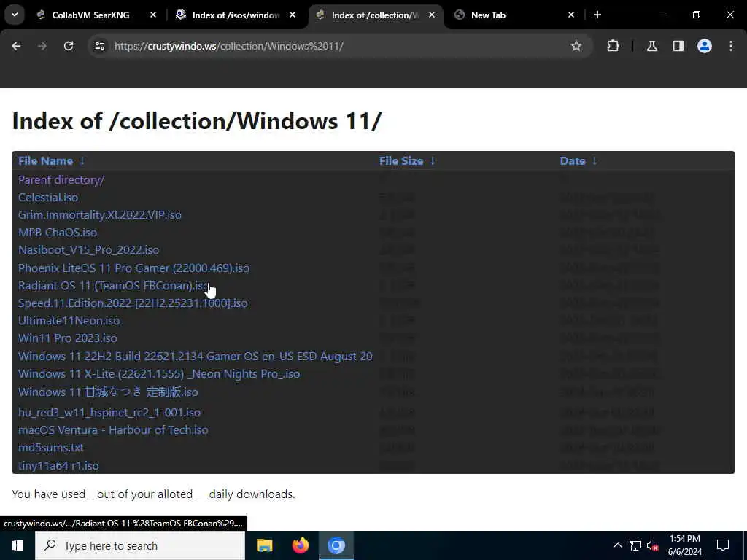Screen dimensions: 747x560
Task: Open the 1:54 PM clock and date
Action: tap(684, 545)
